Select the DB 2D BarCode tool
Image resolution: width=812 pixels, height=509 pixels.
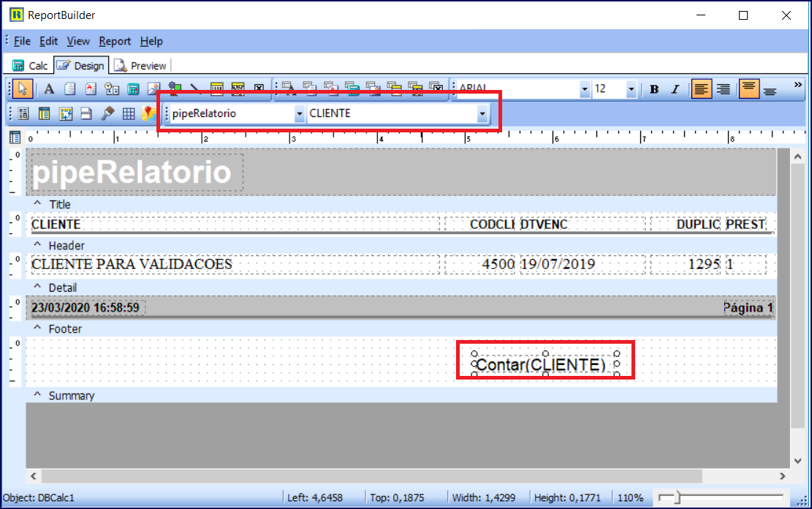(x=415, y=88)
